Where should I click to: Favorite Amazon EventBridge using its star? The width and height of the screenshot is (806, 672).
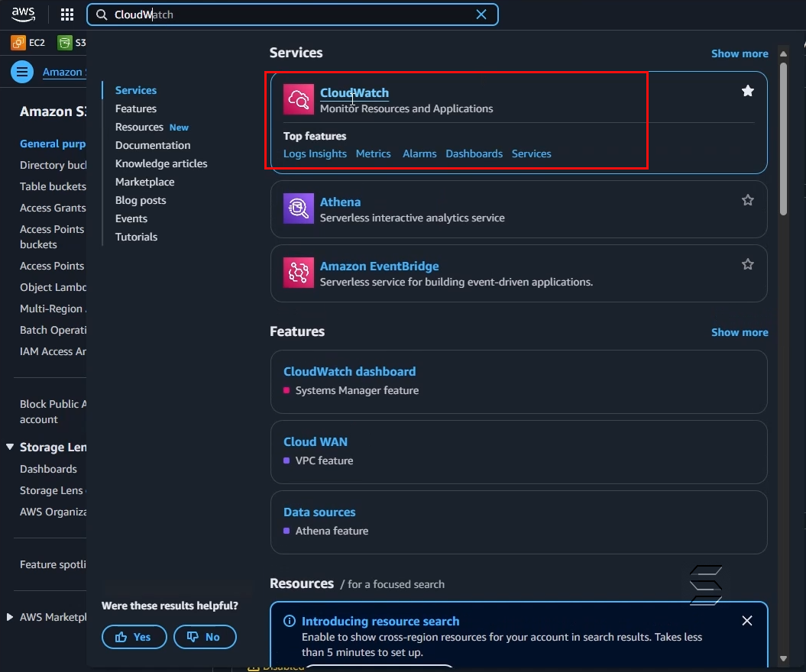[x=748, y=264]
